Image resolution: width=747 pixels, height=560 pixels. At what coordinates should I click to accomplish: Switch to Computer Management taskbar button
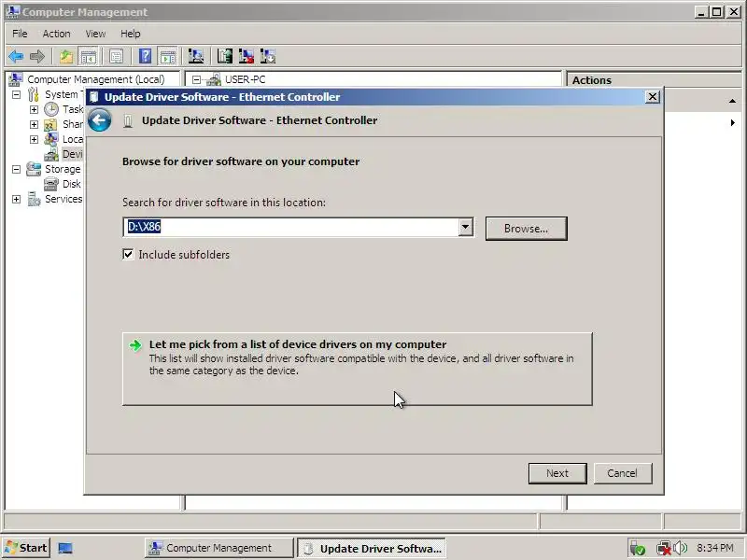(218, 548)
